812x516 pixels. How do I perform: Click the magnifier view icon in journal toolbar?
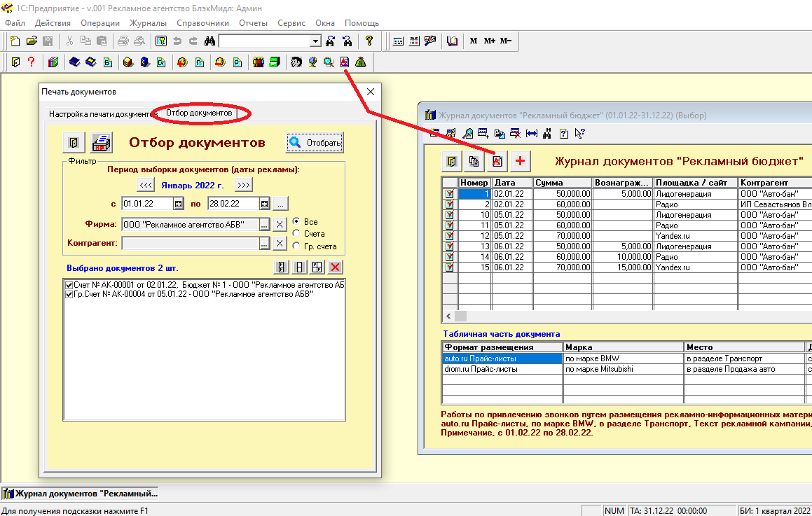click(467, 134)
